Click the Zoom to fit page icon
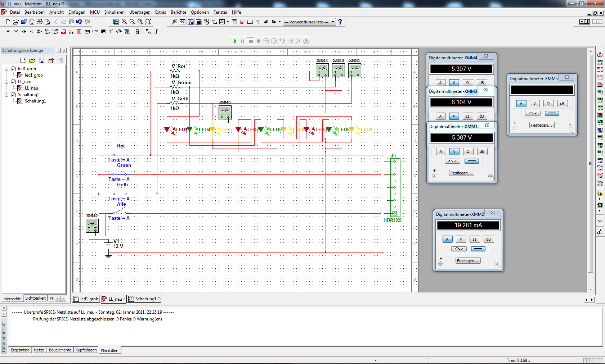 coord(148,22)
